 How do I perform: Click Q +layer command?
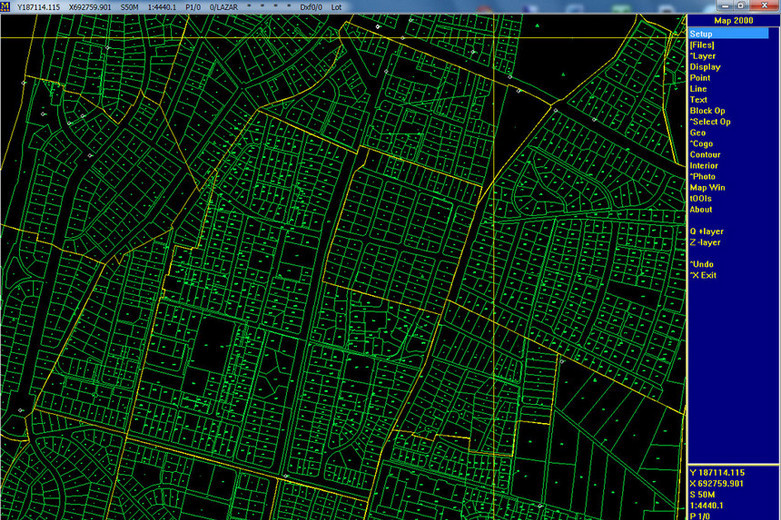click(706, 231)
